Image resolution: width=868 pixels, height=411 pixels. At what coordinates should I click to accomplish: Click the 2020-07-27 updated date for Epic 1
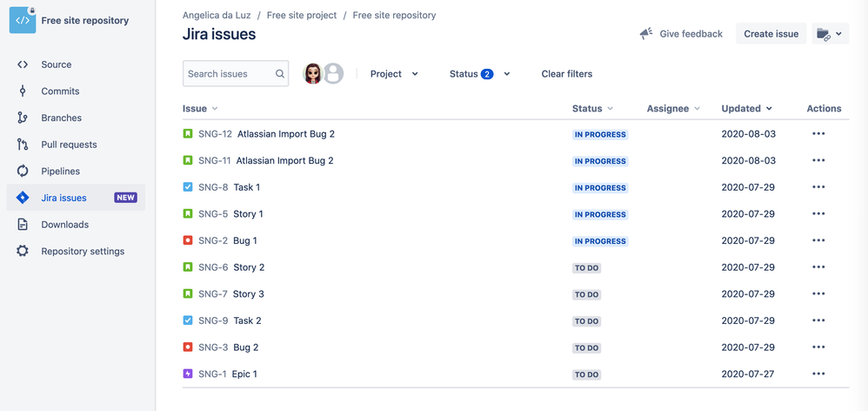(748, 374)
